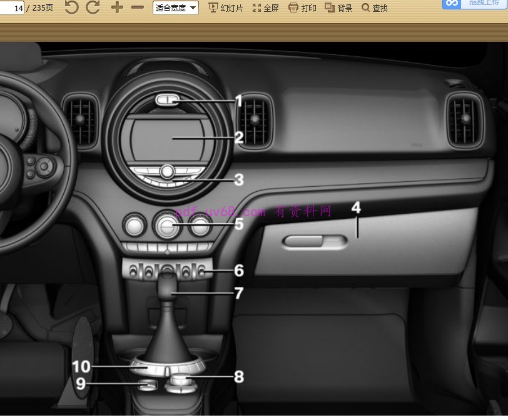The image size is (508, 420).
Task: Click the 235页 total page count text
Action: pyautogui.click(x=43, y=7)
